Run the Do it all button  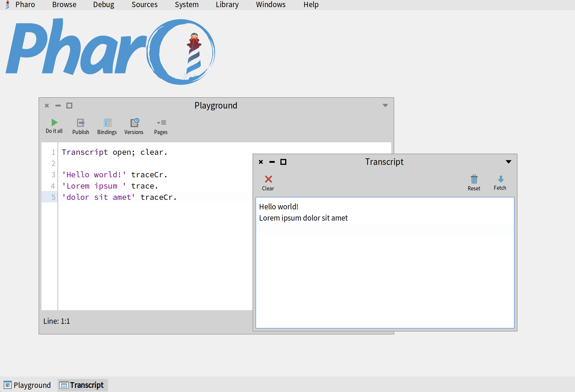coord(54,123)
